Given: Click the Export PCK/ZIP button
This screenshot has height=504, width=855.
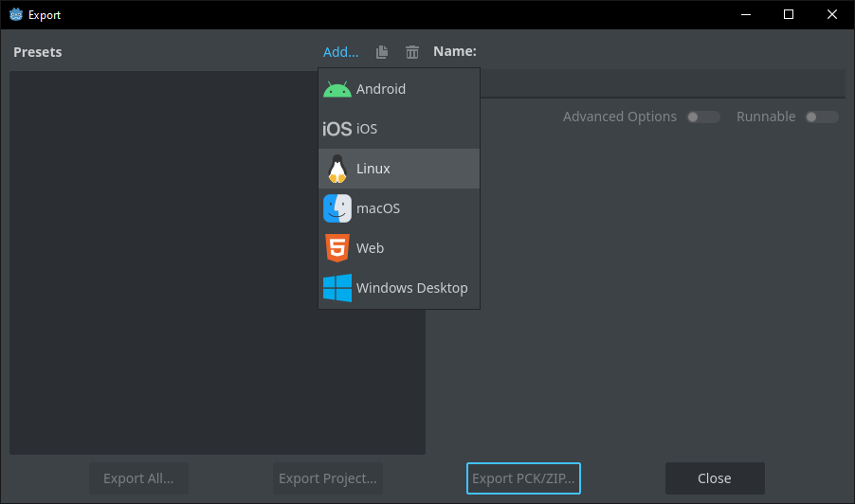Looking at the screenshot, I should [x=523, y=478].
